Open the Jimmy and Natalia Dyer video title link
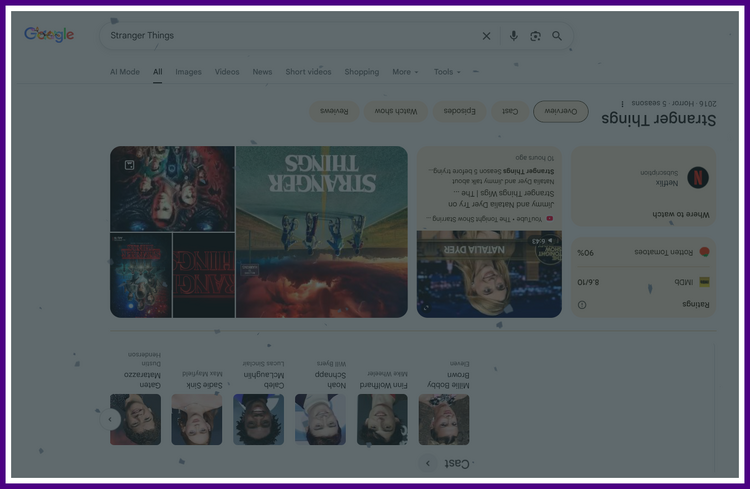The height and width of the screenshot is (489, 750). click(x=501, y=199)
